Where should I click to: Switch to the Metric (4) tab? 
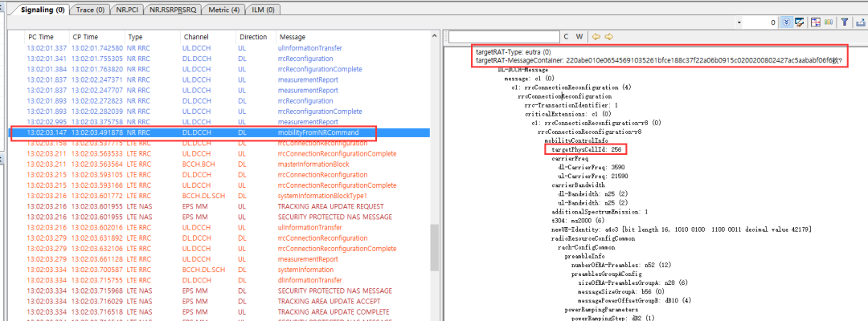coord(223,10)
